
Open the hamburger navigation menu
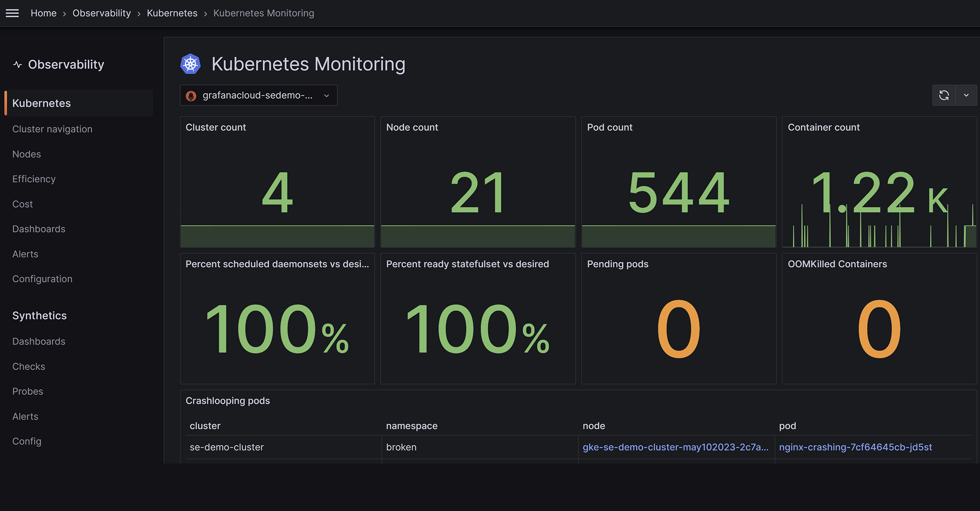coord(12,13)
